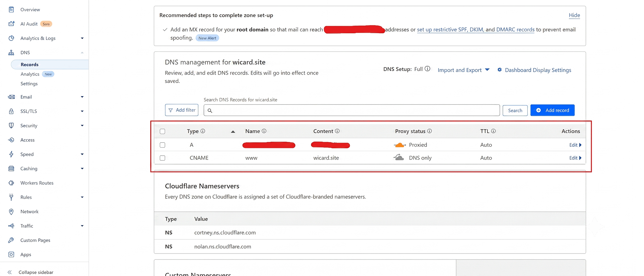Viewport: 644px width, 276px height.
Task: Click the Search DNS Records input field
Action: [x=351, y=110]
